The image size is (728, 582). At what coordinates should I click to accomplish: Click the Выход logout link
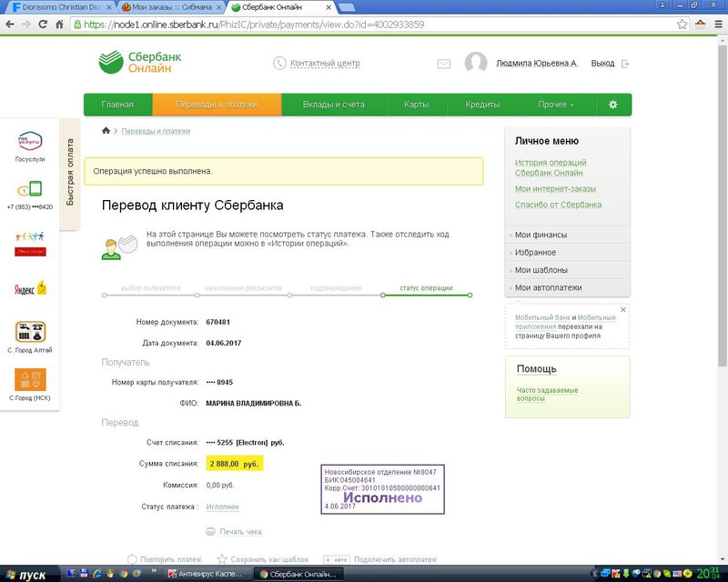[x=602, y=63]
